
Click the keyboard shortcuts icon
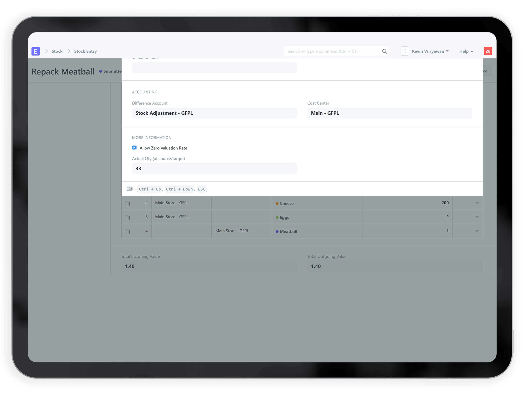tap(129, 189)
